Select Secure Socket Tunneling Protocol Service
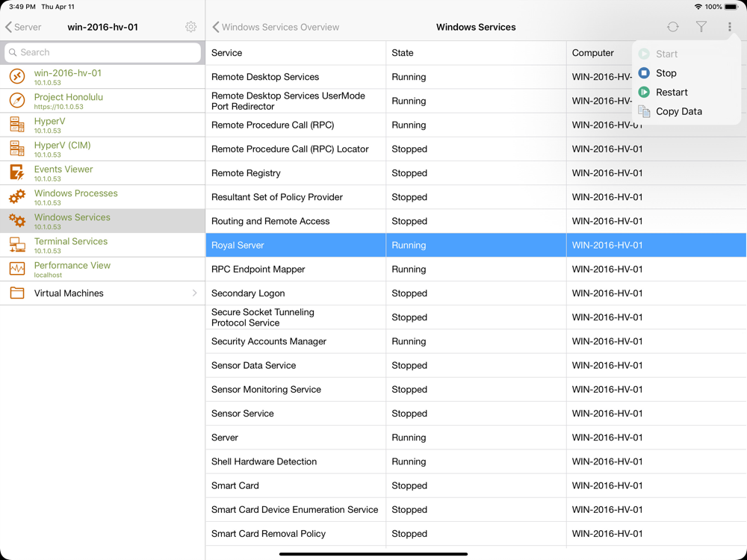This screenshot has height=560, width=747. (476, 317)
